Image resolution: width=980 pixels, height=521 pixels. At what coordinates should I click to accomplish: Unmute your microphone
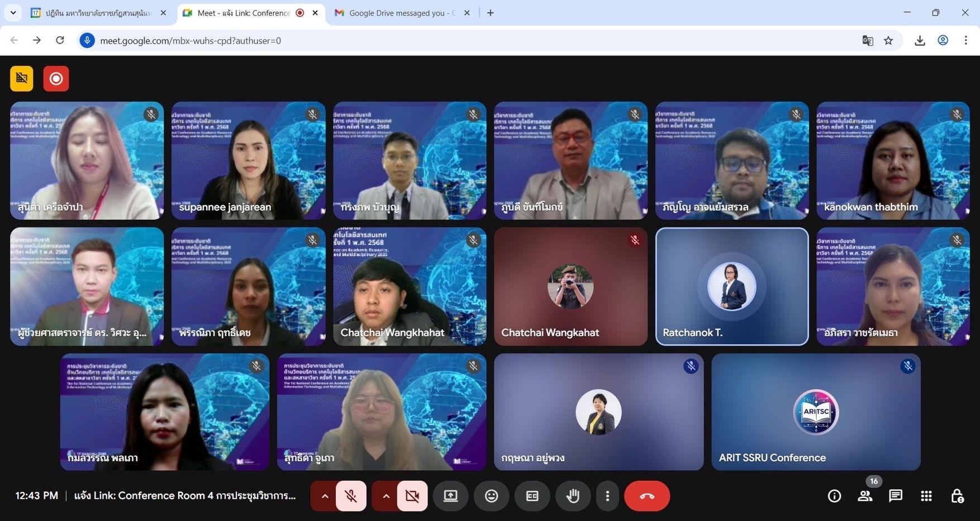pyautogui.click(x=351, y=496)
